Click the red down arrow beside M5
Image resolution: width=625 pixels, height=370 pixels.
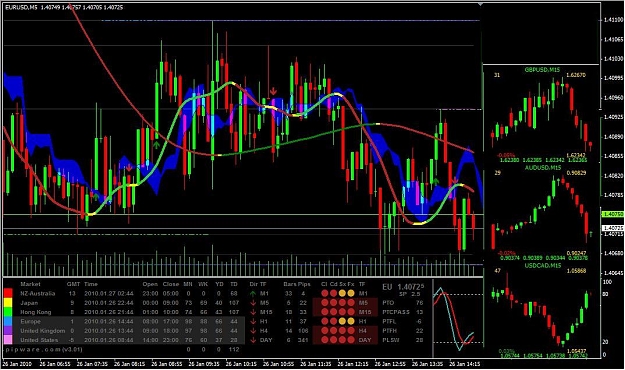(253, 303)
